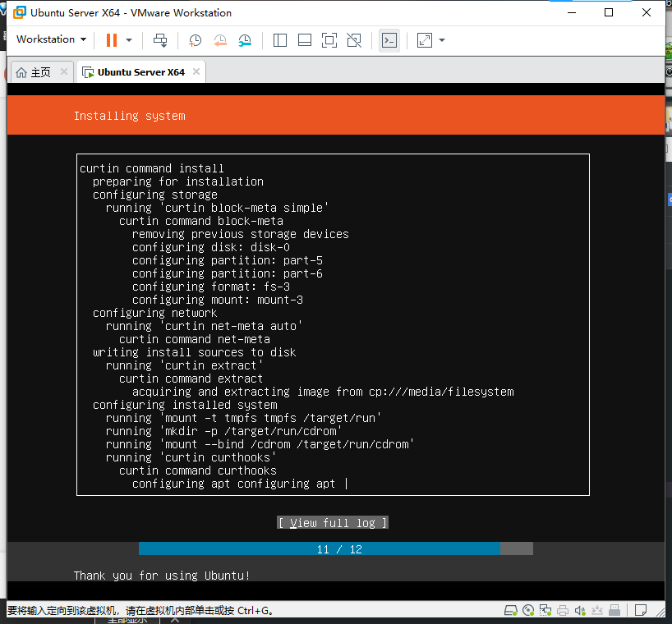Click the 'configuring partition: part-5' line
Screen dimensions: 672x624
(227, 260)
